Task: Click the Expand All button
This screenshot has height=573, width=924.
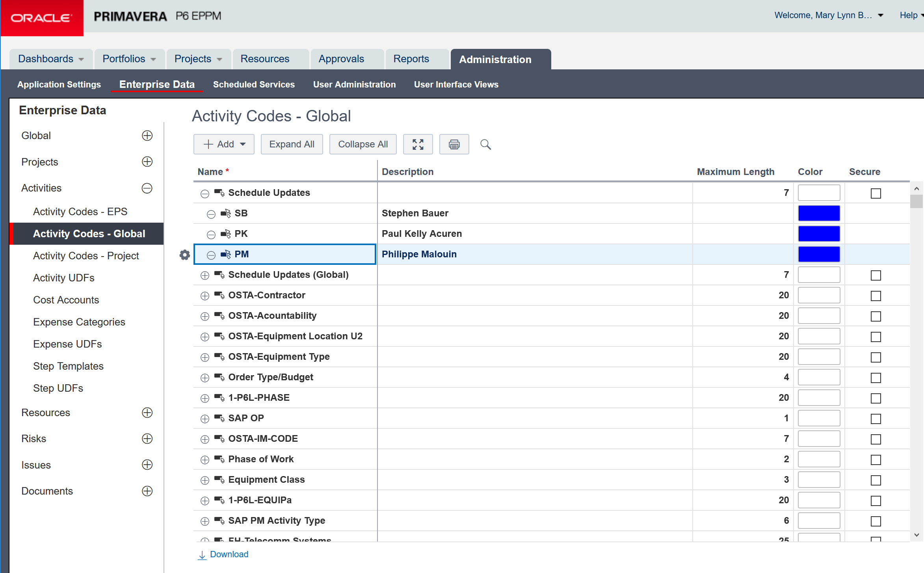Action: tap(292, 144)
